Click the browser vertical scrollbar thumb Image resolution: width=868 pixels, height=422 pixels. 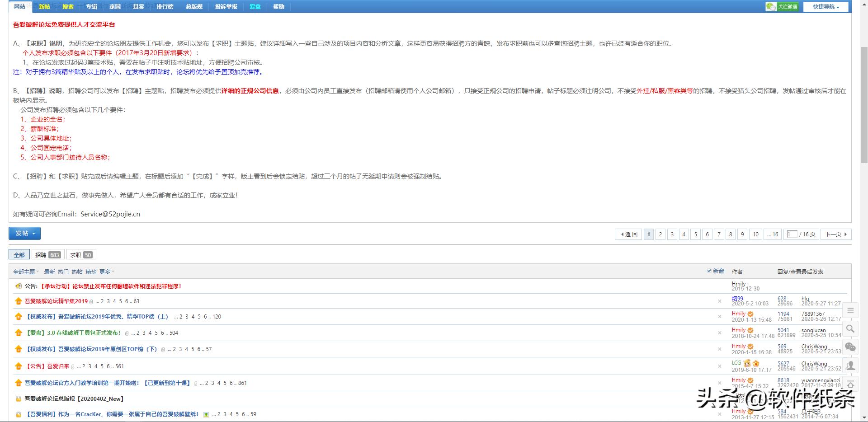[x=864, y=104]
